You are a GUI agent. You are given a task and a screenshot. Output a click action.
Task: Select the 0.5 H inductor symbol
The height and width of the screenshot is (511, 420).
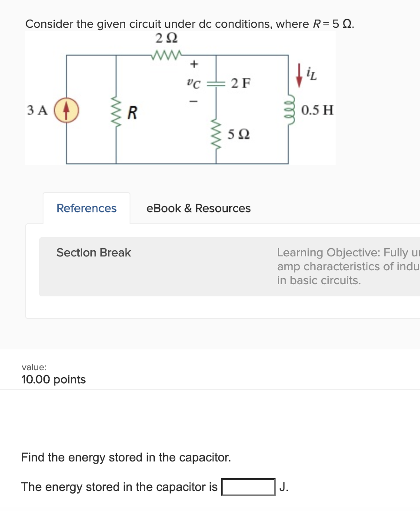point(288,110)
